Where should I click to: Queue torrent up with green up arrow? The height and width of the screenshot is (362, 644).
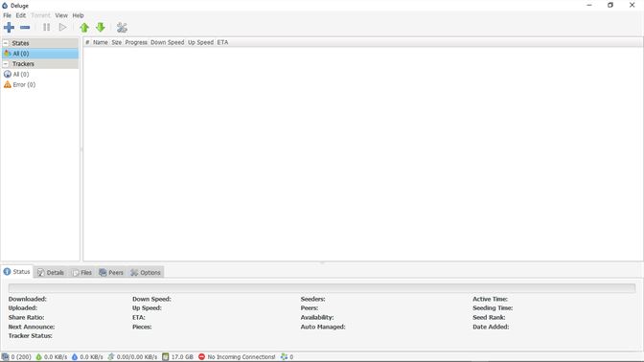(x=84, y=28)
